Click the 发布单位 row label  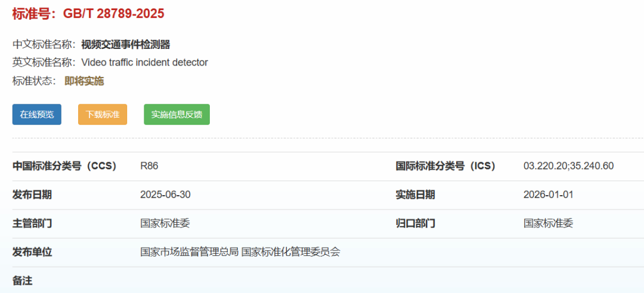[x=32, y=252]
